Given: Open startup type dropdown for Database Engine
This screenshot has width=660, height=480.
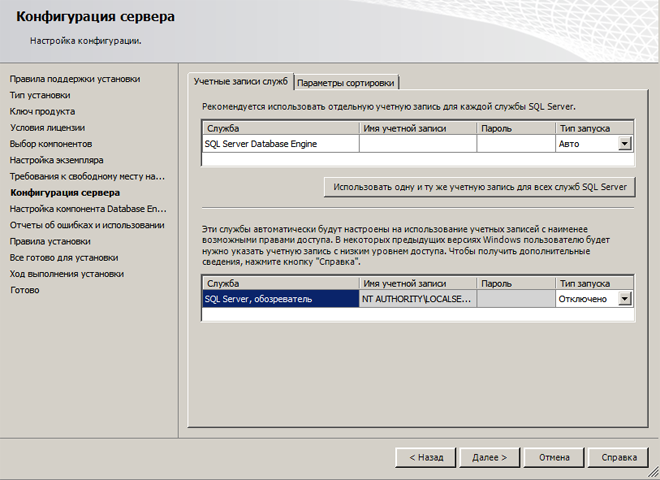Looking at the screenshot, I should point(625,144).
